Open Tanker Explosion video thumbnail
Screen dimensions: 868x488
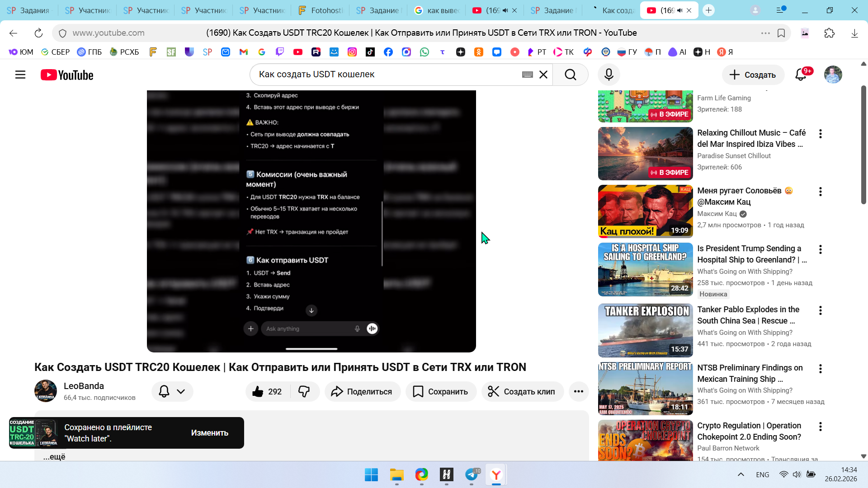tap(645, 330)
